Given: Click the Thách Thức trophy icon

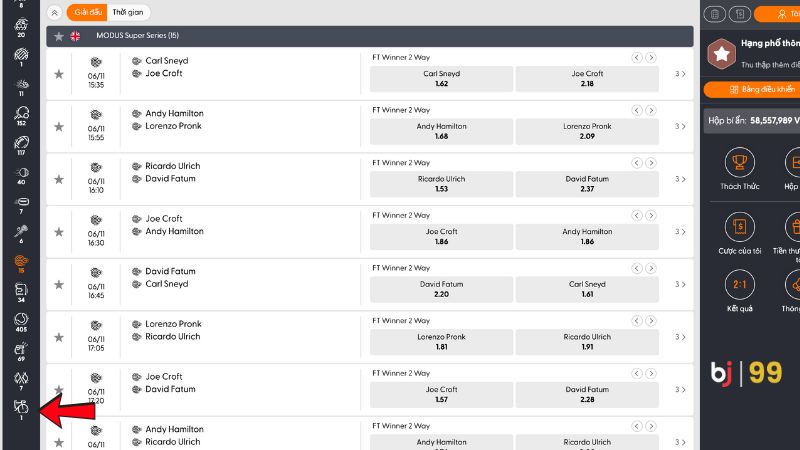Looking at the screenshot, I should (739, 162).
